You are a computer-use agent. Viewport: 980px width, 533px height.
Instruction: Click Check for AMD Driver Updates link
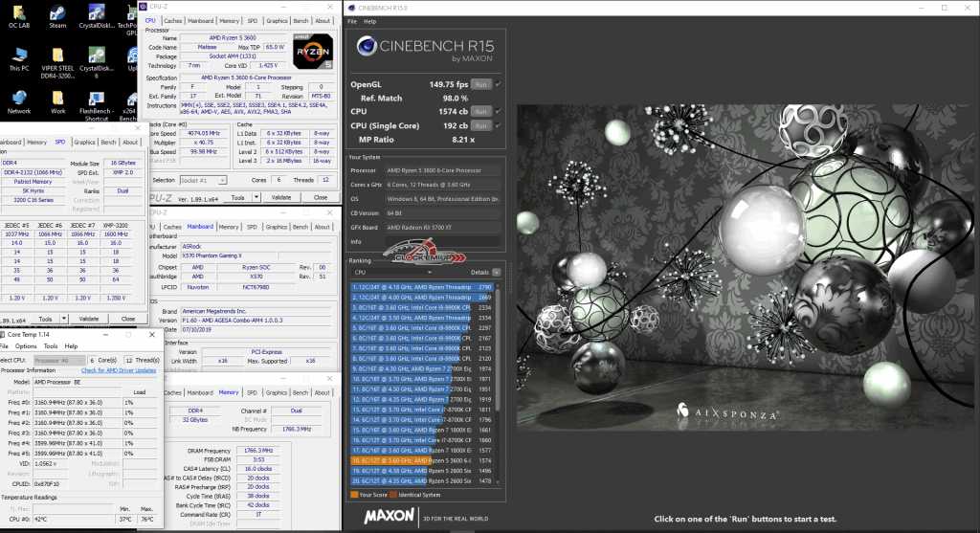coord(118,369)
